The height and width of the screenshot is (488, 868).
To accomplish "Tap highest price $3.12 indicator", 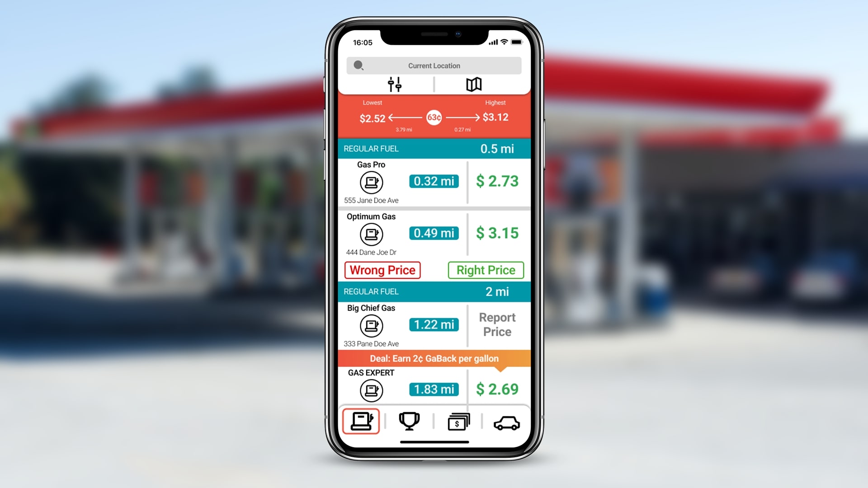I will (495, 117).
